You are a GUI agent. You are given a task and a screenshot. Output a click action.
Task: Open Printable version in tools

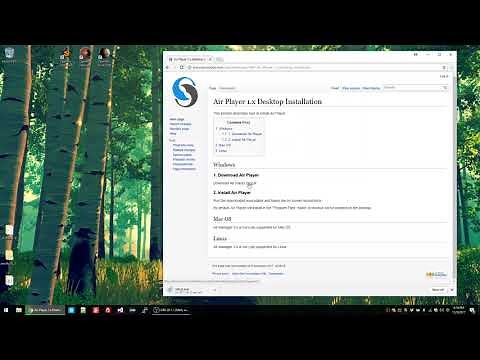tap(184, 159)
